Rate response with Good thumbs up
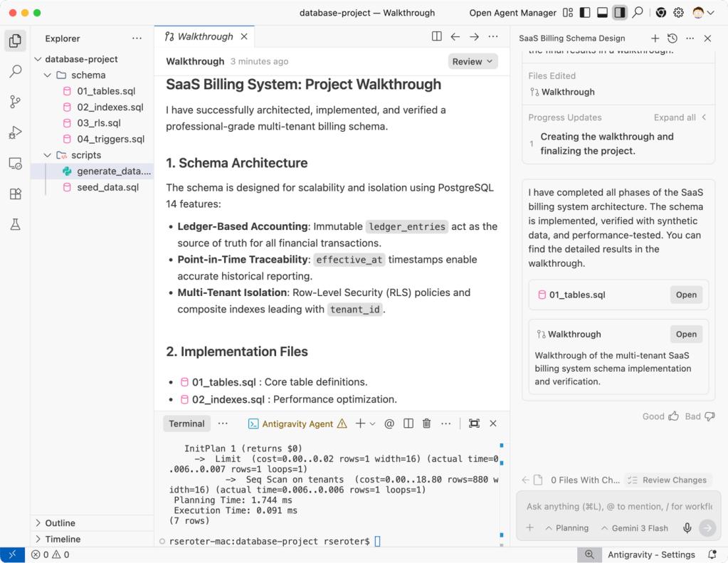 (661, 416)
